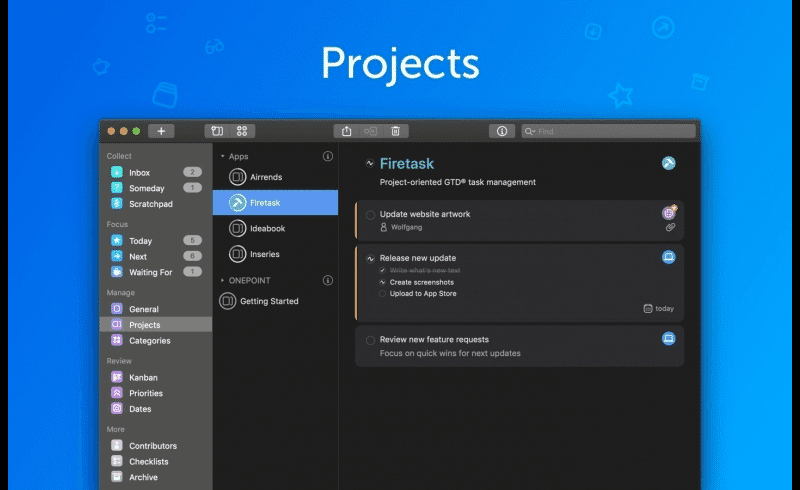Viewport: 800px width, 490px height.
Task: Open the info inspector toolbar button
Action: 502,131
